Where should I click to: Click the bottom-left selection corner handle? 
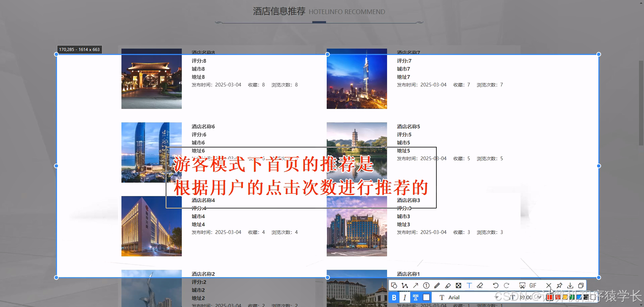click(56, 278)
